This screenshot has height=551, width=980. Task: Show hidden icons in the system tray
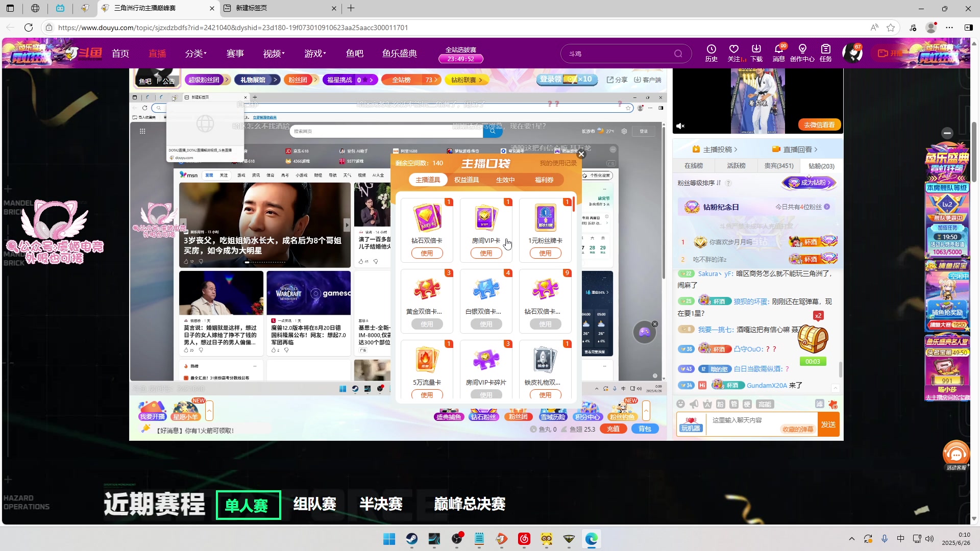[851, 539]
